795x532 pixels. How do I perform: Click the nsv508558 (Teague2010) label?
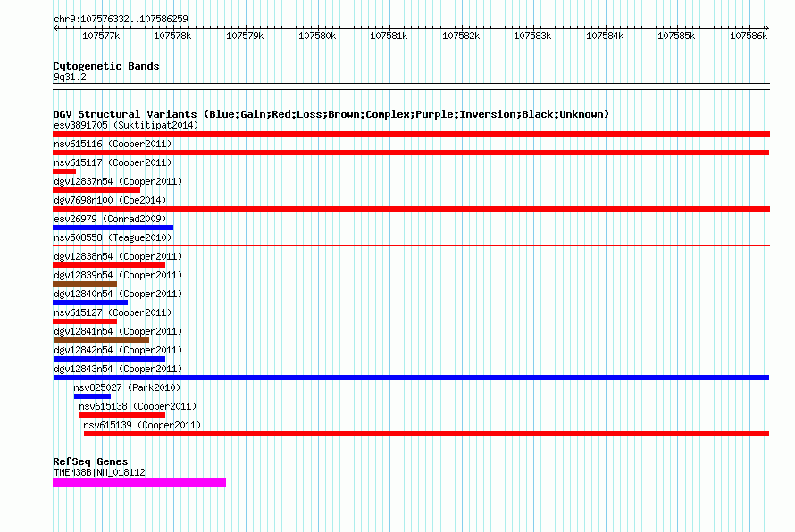point(113,237)
